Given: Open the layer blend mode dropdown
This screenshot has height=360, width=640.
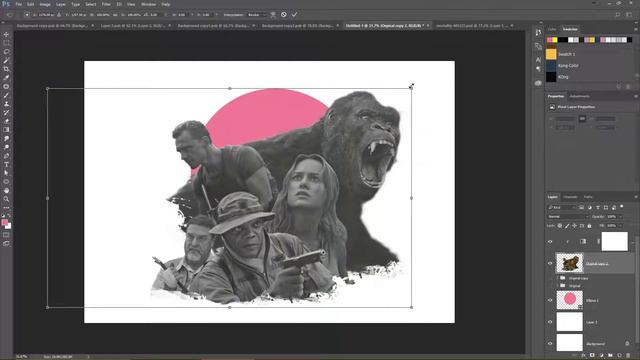Looking at the screenshot, I should (568, 216).
